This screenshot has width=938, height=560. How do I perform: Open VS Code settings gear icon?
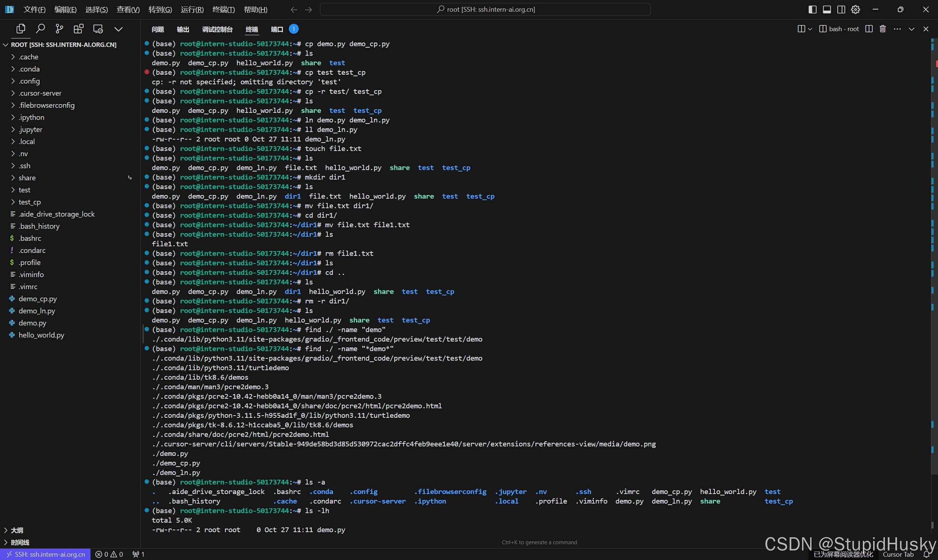coord(856,9)
